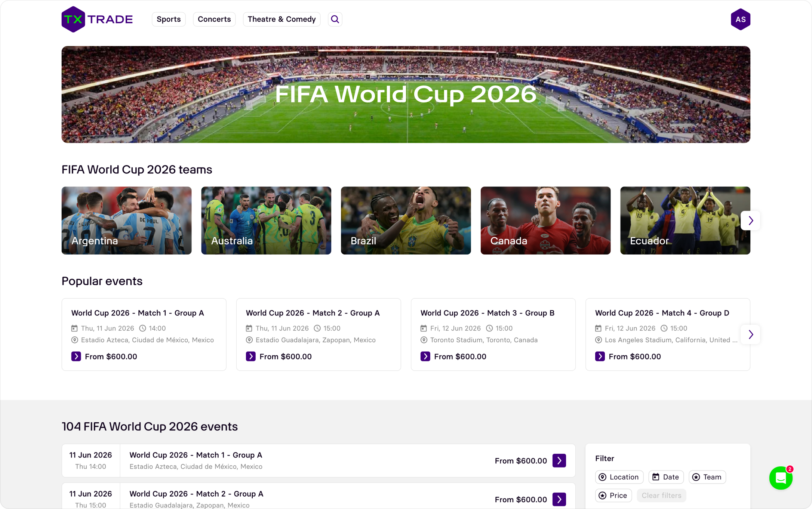Advance popular events with next chevron
The height and width of the screenshot is (509, 812).
(750, 334)
